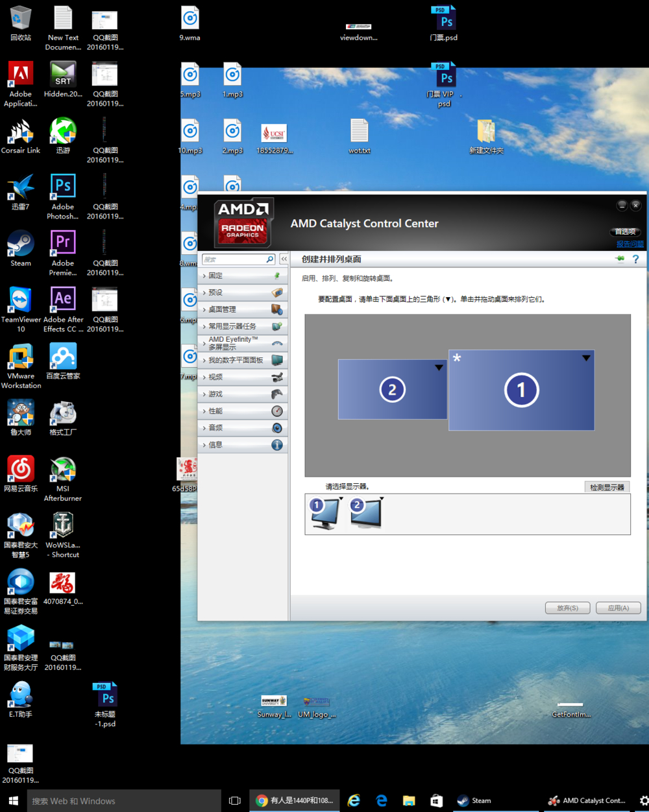Select the Corsair Link desktop shortcut
649x812 pixels.
pos(21,136)
